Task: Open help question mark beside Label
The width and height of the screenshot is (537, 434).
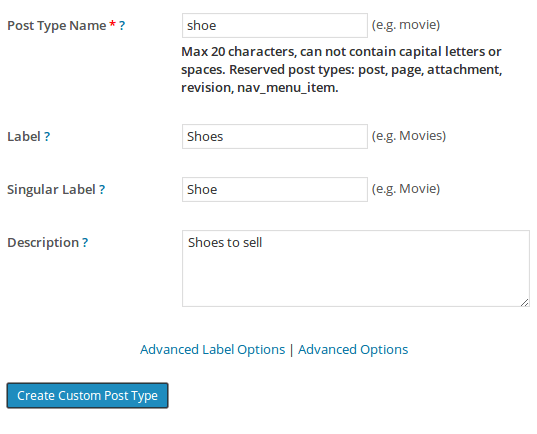Action: click(47, 137)
